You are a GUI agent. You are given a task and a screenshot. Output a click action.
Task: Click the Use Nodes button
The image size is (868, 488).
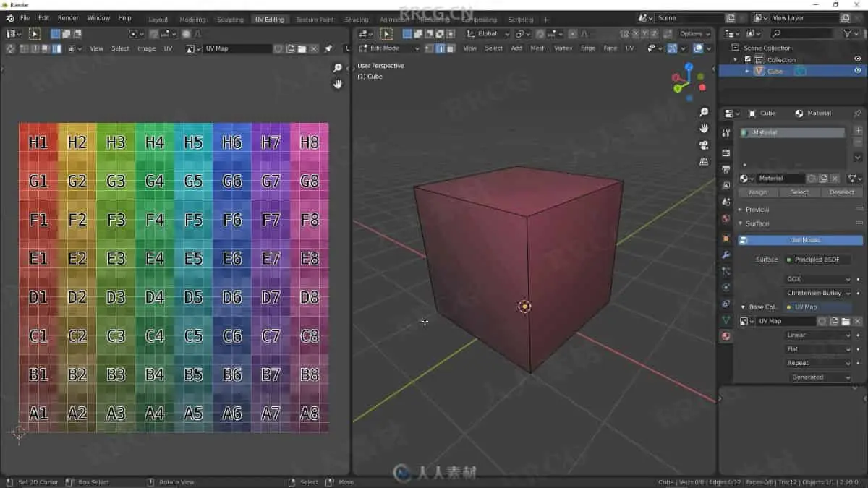coord(801,240)
